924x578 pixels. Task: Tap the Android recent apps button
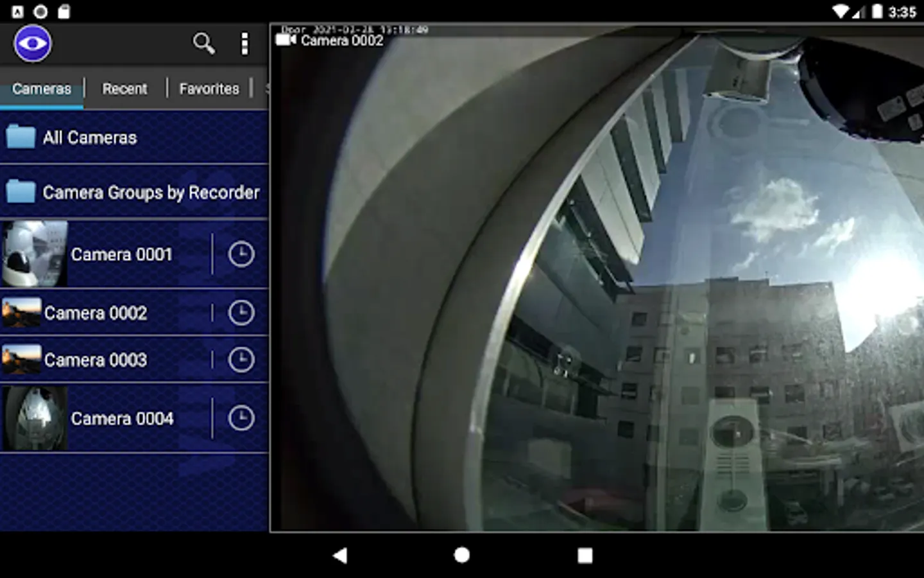click(x=585, y=555)
